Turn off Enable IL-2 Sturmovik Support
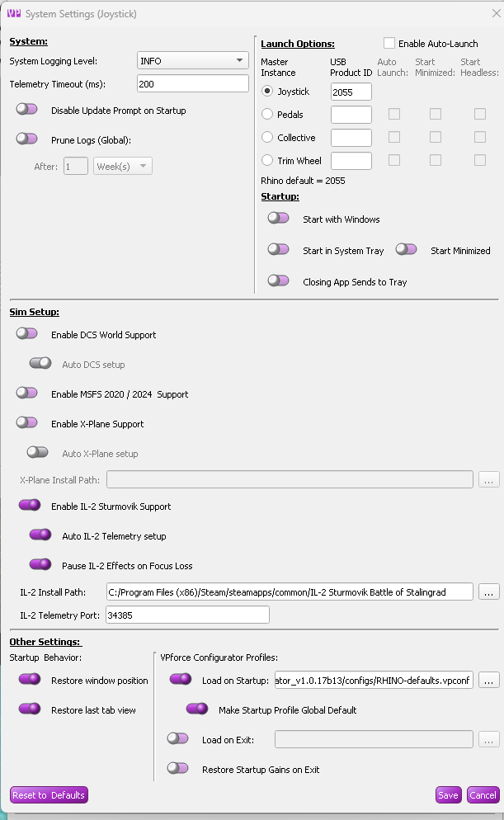Image resolution: width=504 pixels, height=820 pixels. point(29,505)
